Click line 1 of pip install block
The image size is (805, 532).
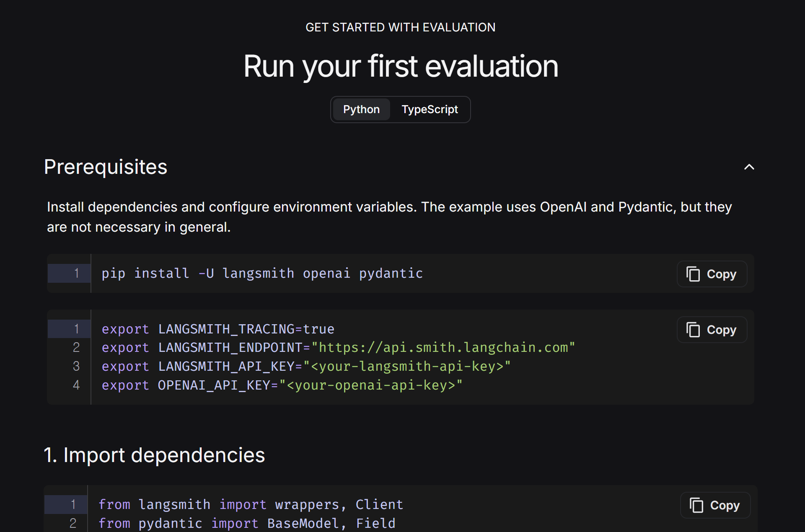point(262,274)
